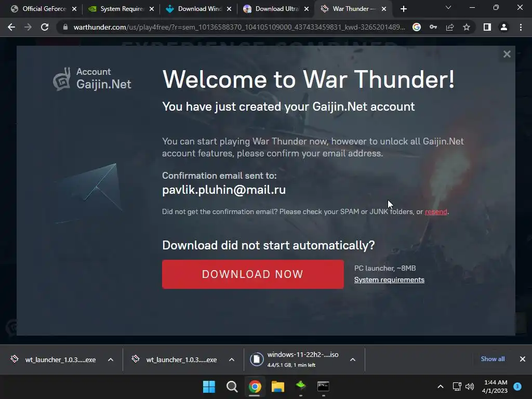Close the Download Ultra tab
532x399 pixels.
tap(307, 9)
